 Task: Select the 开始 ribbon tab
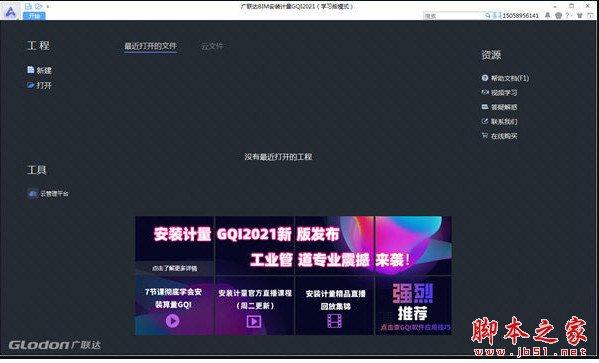pyautogui.click(x=34, y=16)
